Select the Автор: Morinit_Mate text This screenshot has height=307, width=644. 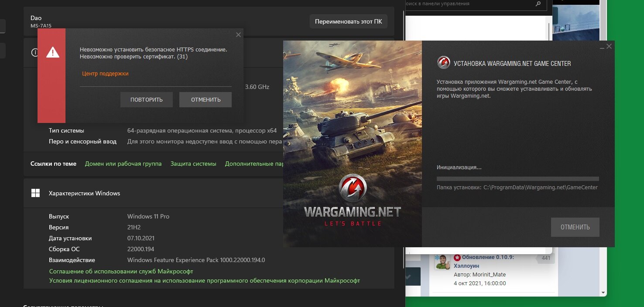pyautogui.click(x=480, y=275)
